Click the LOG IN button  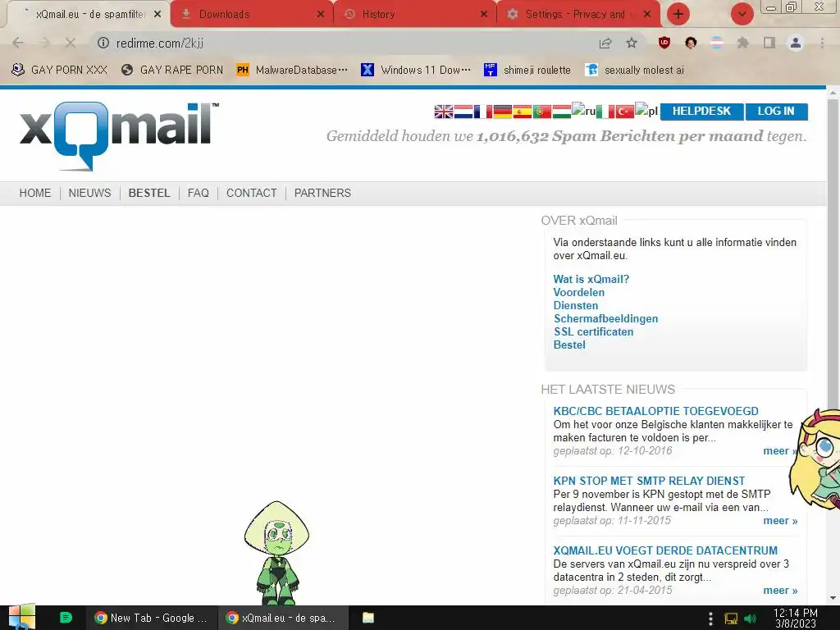coord(776,112)
